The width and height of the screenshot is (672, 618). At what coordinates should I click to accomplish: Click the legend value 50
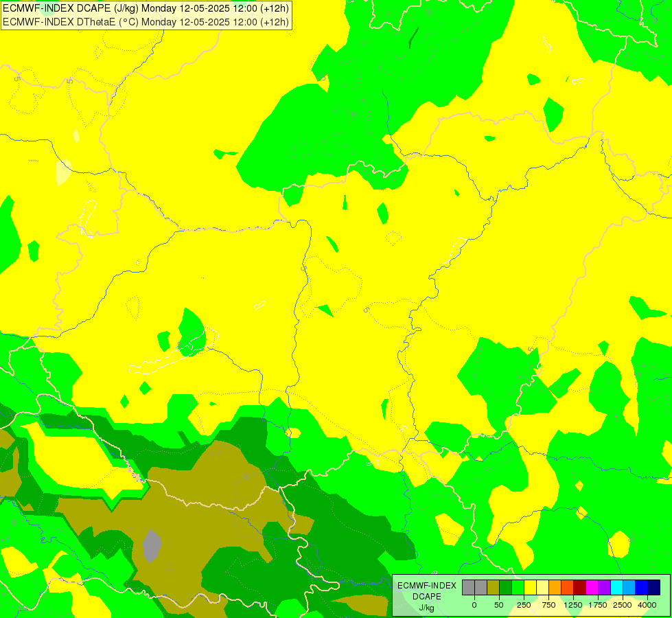(x=499, y=605)
